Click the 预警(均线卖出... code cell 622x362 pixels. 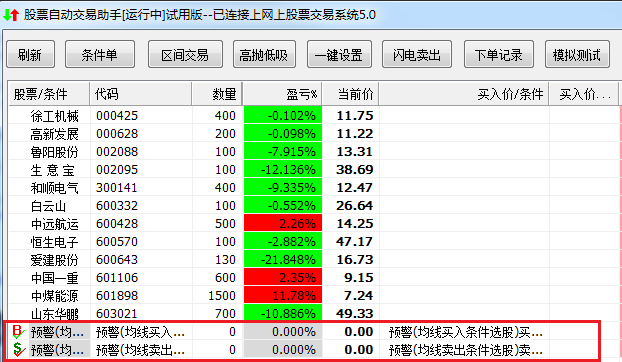(x=140, y=350)
